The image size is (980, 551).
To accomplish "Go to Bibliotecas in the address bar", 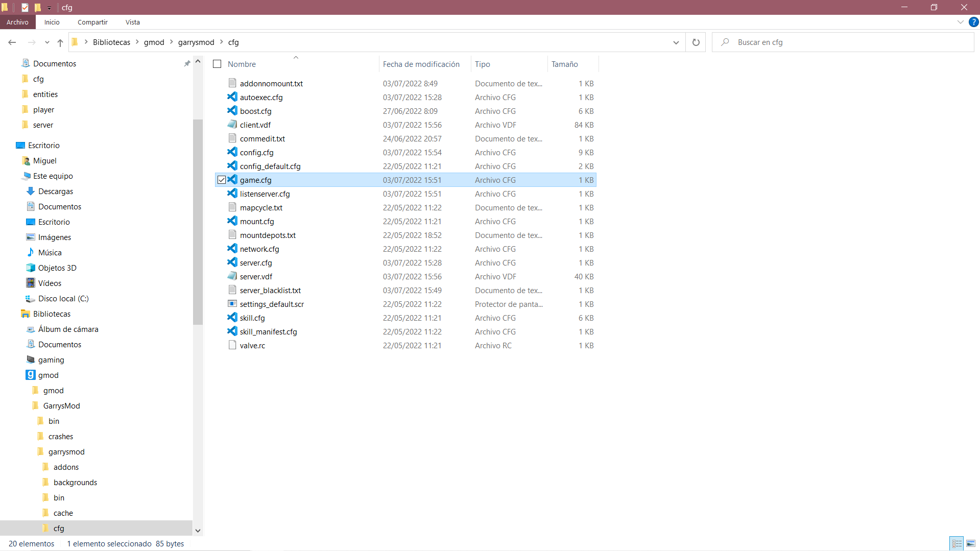I will click(x=111, y=42).
